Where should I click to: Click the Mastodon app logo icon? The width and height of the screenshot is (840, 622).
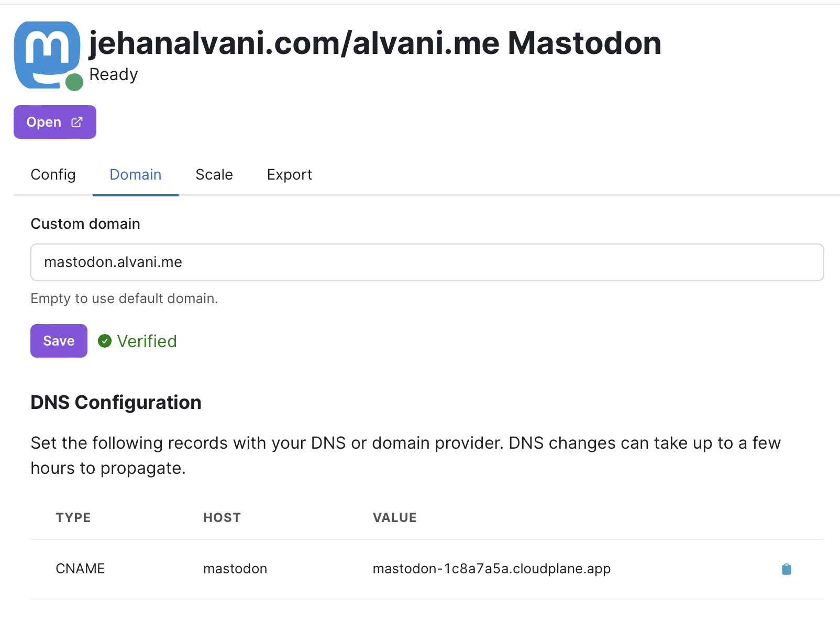pyautogui.click(x=47, y=54)
